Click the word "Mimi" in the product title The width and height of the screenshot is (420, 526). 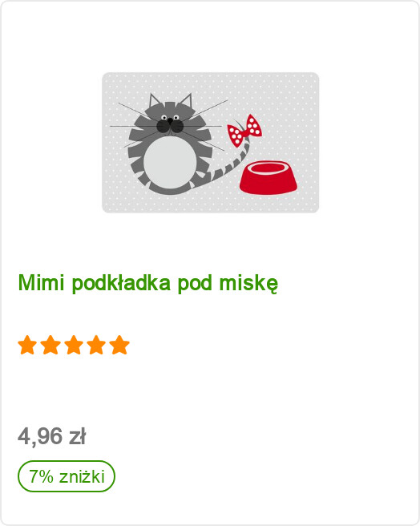41,282
